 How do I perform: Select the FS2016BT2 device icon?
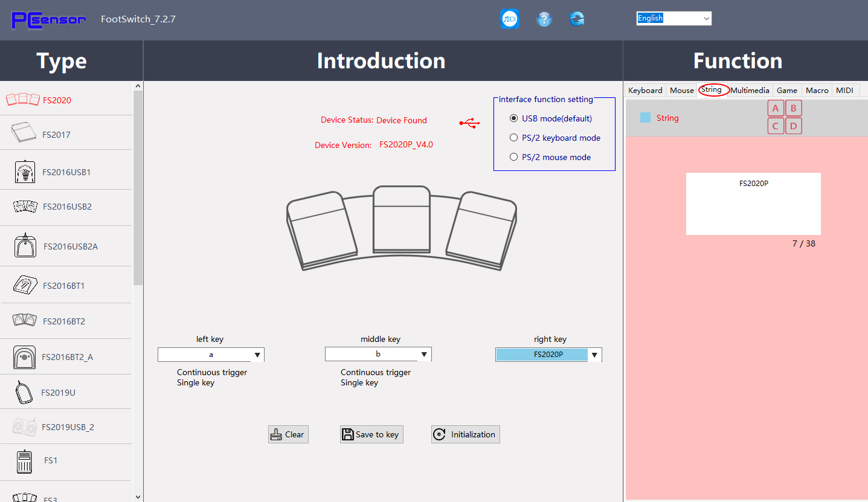pos(25,320)
